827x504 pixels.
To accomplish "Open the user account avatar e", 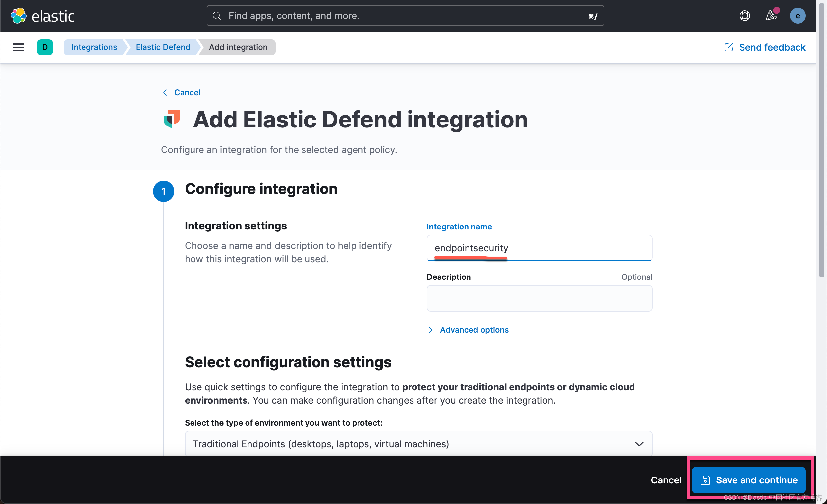I will click(798, 16).
